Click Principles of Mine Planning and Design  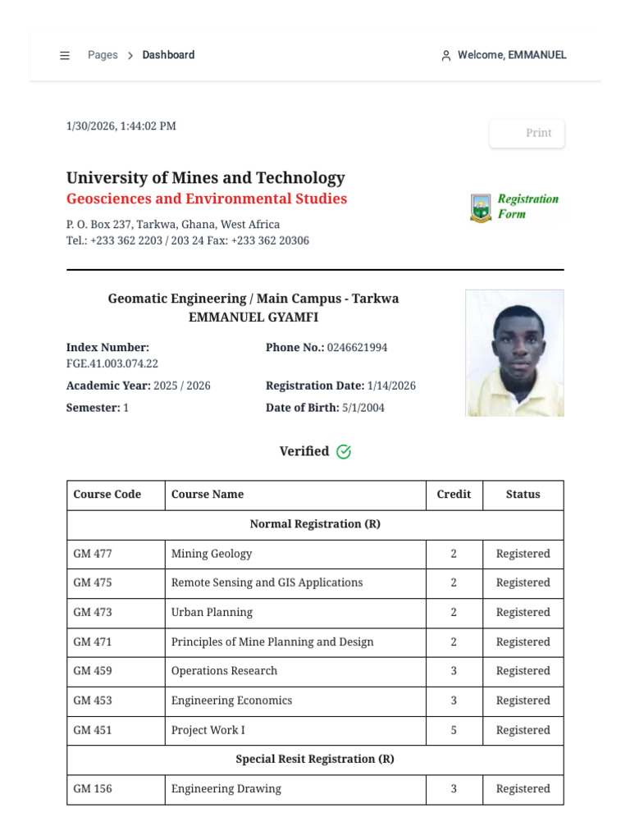click(x=272, y=641)
